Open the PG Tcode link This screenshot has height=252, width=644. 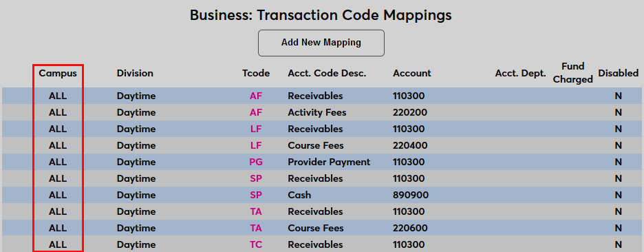coord(256,162)
